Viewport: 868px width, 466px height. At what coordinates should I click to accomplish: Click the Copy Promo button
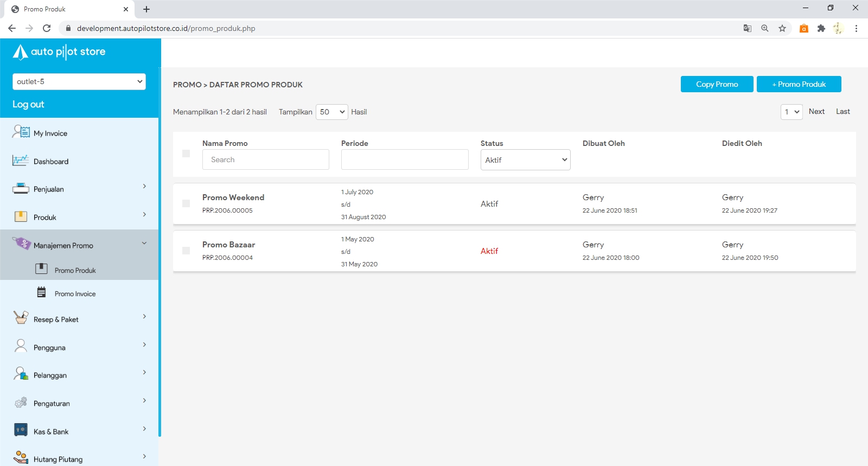(717, 84)
